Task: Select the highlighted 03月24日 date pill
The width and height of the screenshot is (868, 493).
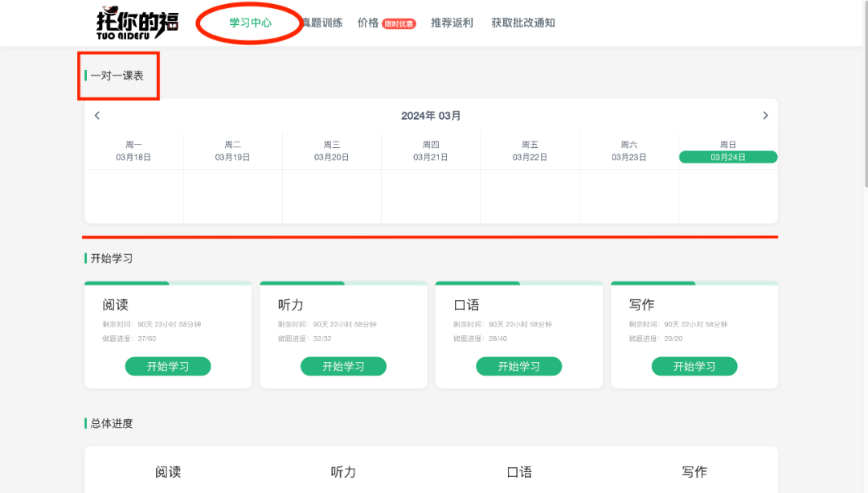Action: tap(727, 157)
